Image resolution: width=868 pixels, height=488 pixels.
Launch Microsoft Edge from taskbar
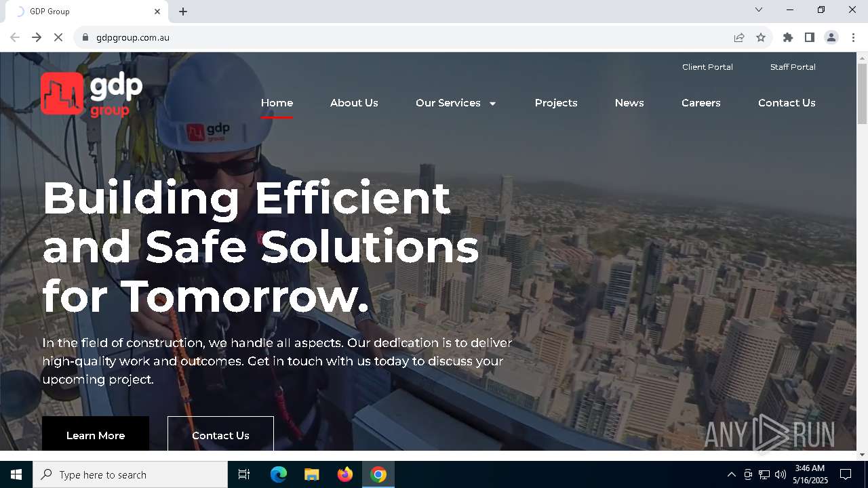coord(279,474)
